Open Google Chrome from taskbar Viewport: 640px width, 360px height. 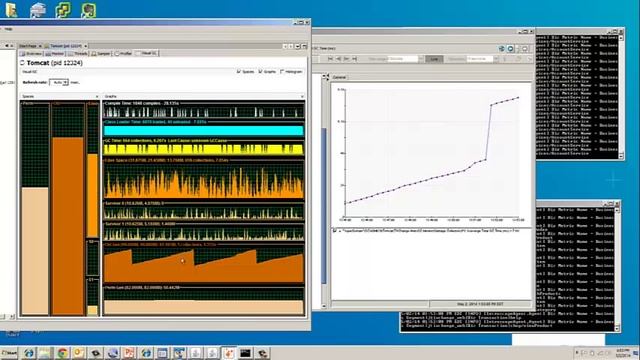pos(62,353)
